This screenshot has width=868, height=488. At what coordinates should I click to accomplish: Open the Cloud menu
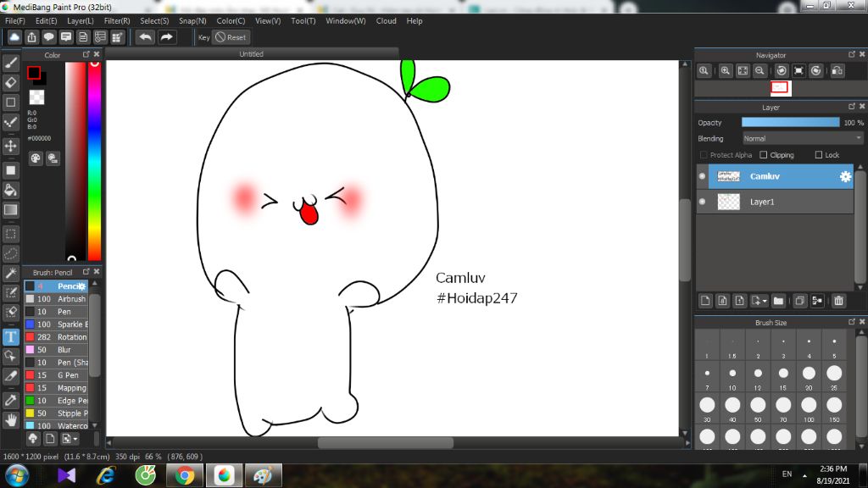(x=386, y=21)
